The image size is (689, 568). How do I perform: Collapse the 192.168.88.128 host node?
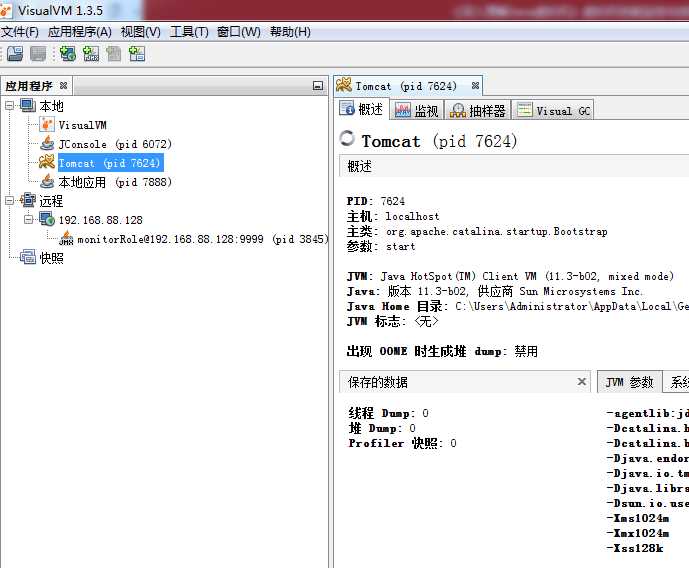coord(29,219)
